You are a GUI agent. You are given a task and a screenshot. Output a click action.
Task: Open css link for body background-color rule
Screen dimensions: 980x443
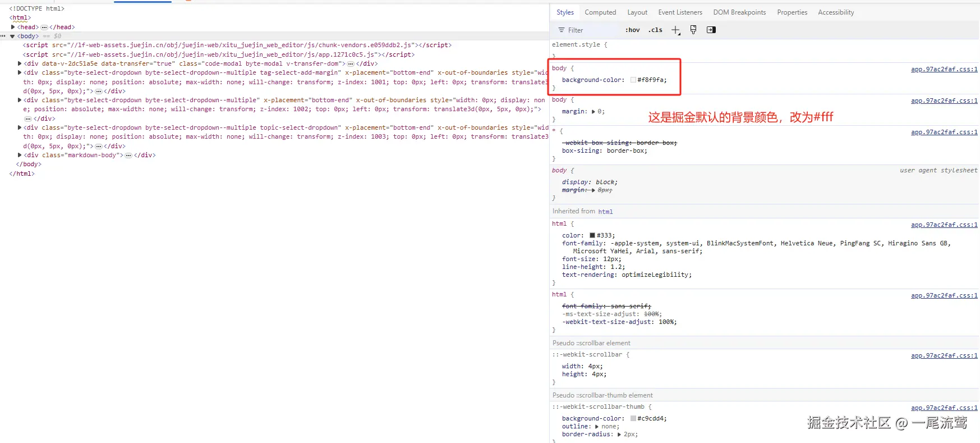click(x=944, y=70)
